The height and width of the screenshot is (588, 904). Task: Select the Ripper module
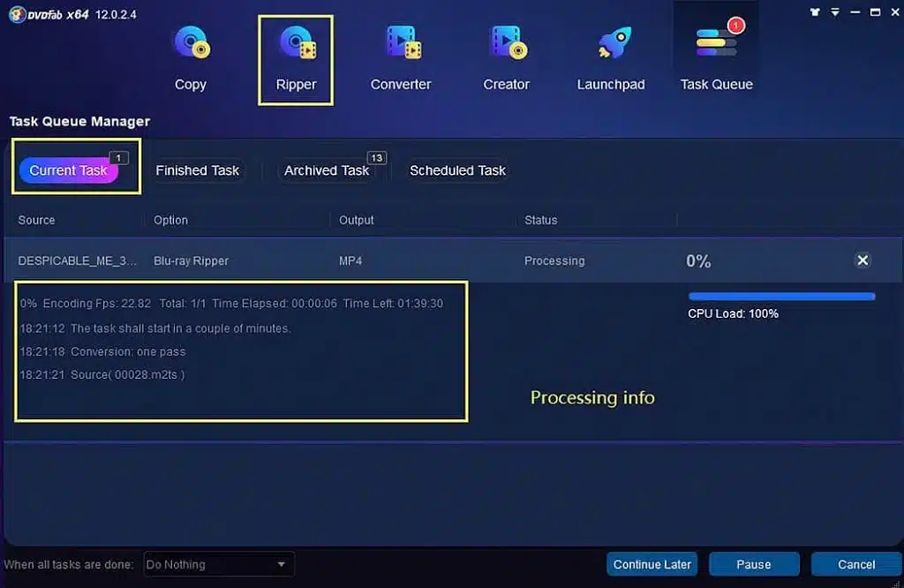click(296, 53)
